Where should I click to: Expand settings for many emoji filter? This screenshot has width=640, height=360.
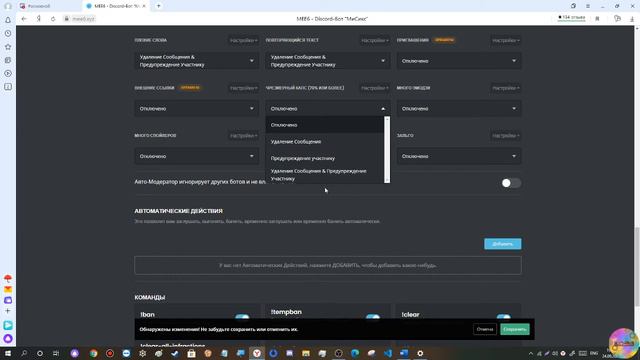coord(506,88)
